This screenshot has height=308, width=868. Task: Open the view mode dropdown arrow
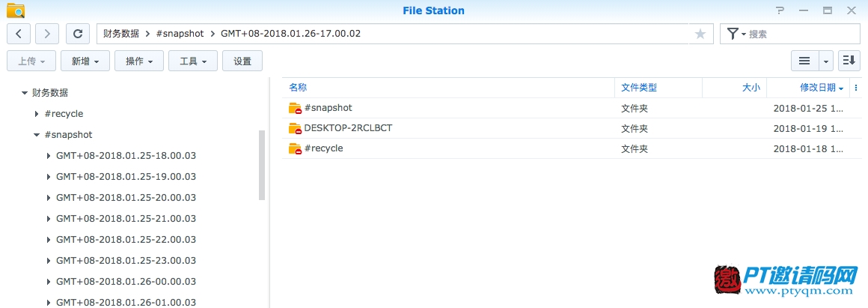(x=826, y=61)
